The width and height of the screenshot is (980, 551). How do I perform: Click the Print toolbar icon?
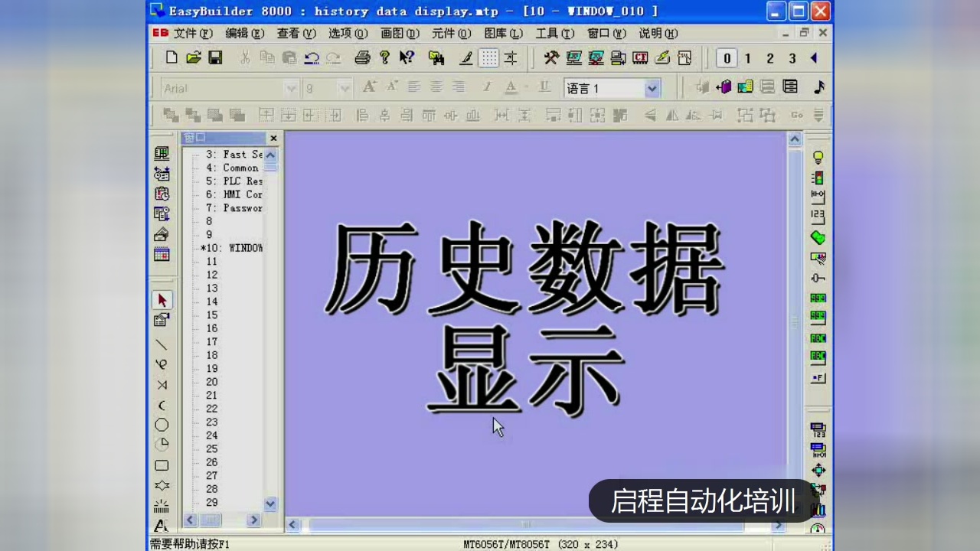click(x=363, y=57)
